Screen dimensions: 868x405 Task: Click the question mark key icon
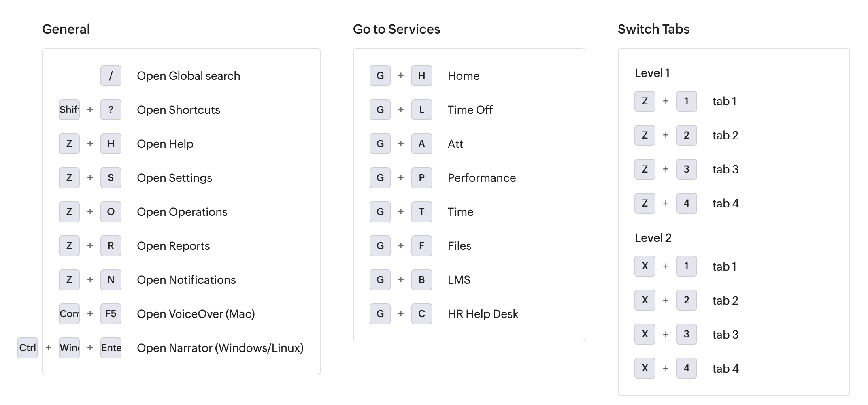111,110
